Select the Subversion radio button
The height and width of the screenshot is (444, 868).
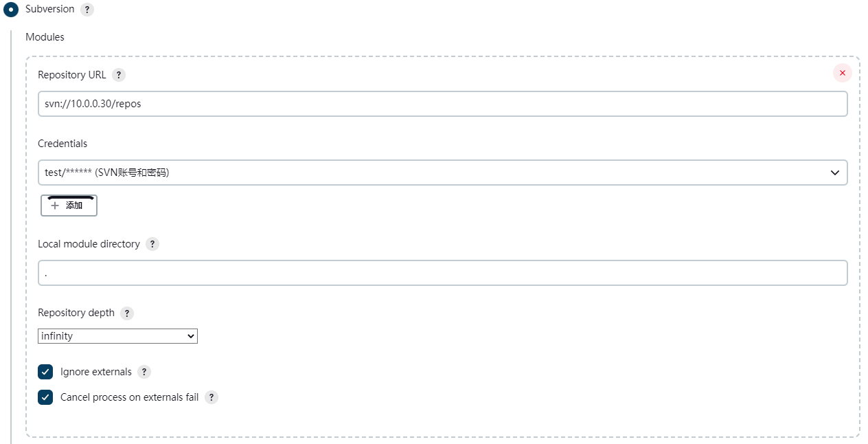pyautogui.click(x=12, y=10)
